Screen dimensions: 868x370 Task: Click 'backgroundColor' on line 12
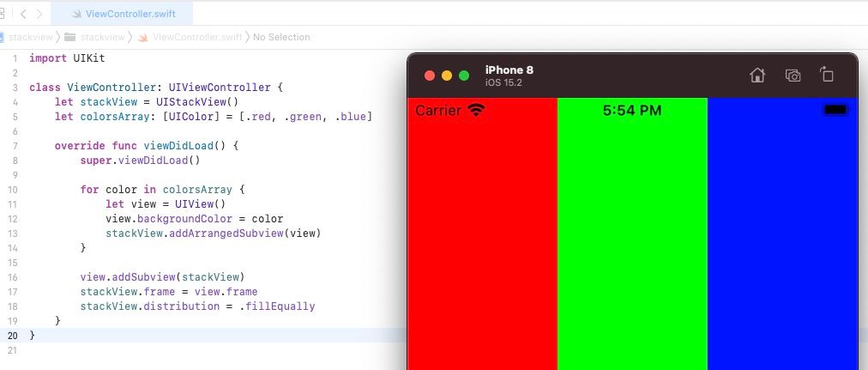click(185, 219)
